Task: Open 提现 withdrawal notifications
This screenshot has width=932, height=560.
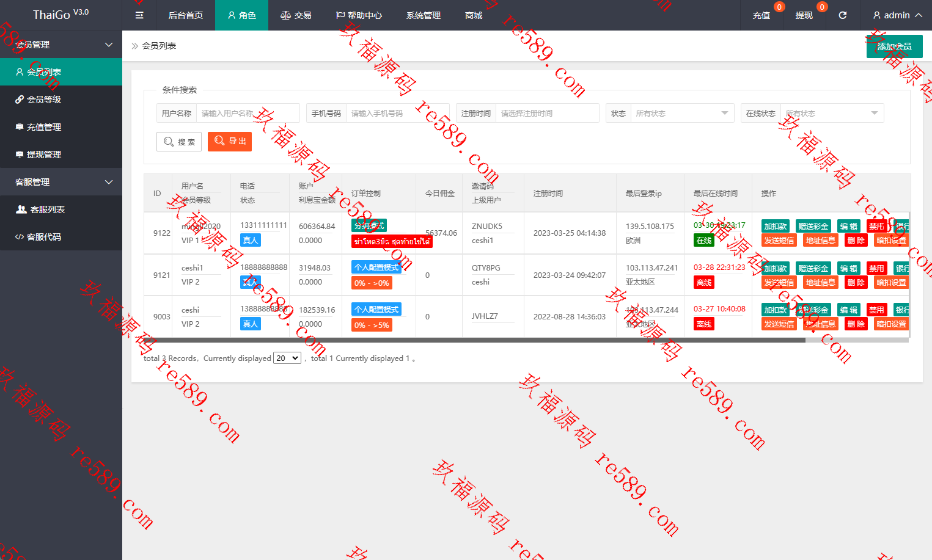Action: coord(804,15)
